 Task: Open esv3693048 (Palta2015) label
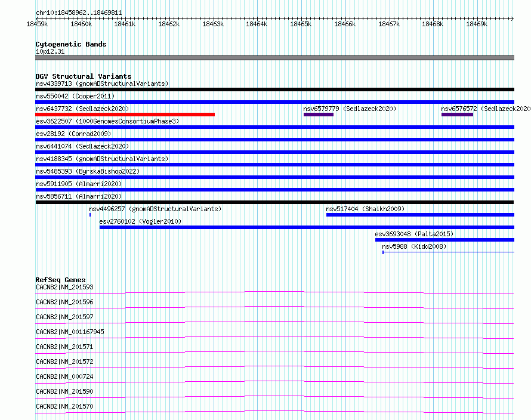[414, 234]
